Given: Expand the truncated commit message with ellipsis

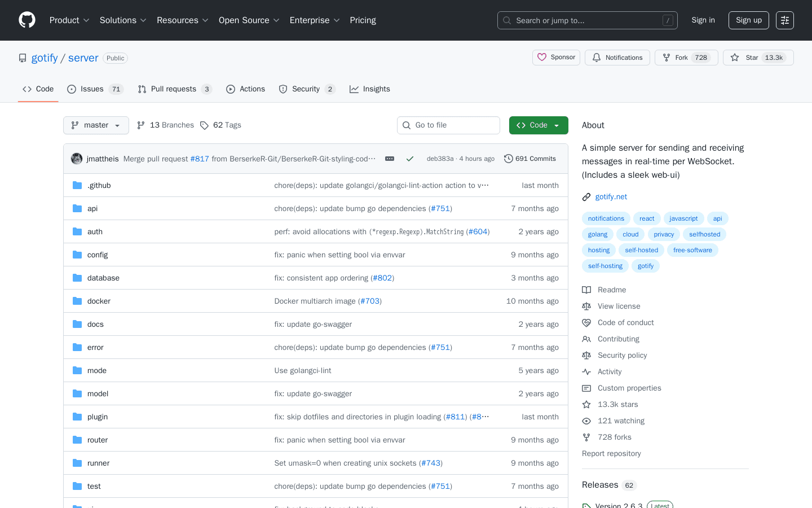Looking at the screenshot, I should point(389,159).
